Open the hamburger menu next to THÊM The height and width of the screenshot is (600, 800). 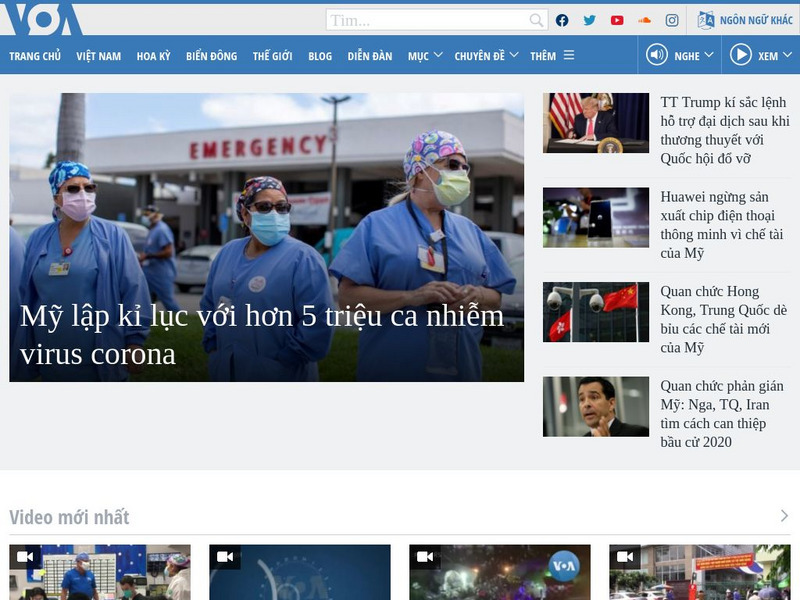point(568,56)
